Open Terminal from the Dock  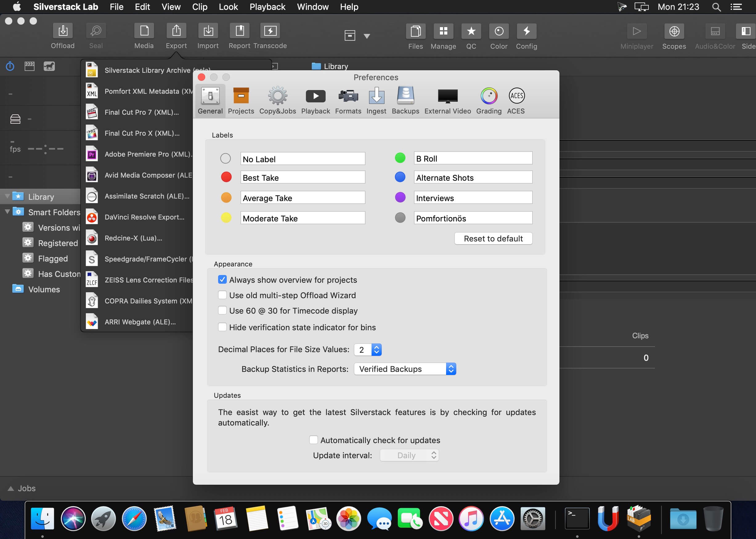point(577,518)
